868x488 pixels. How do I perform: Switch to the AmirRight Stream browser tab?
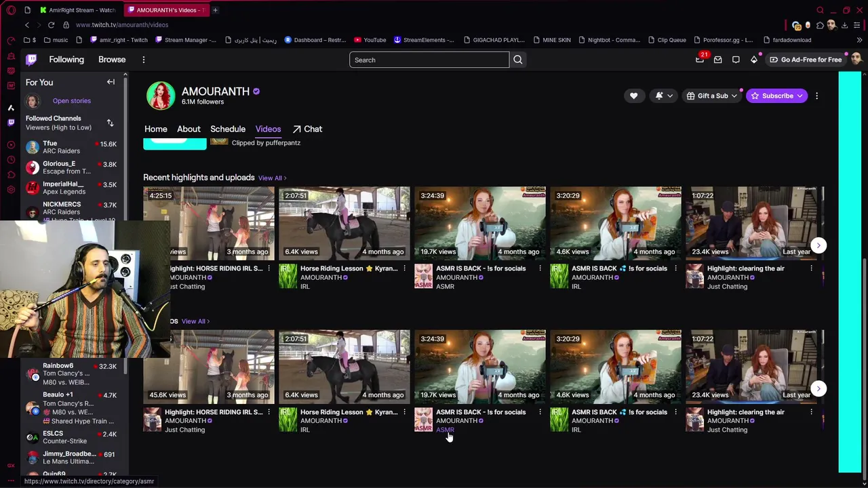[x=77, y=10]
